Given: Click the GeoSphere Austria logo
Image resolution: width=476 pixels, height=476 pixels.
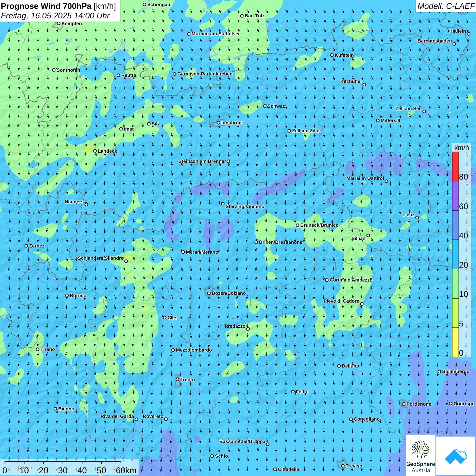Looking at the screenshot, I should coord(421,455).
